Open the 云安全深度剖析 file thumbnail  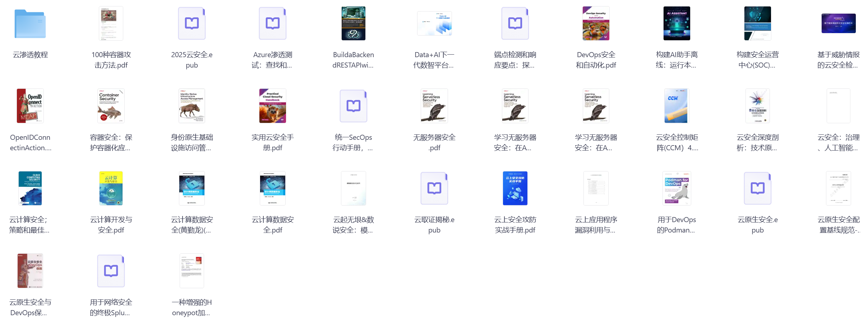point(758,106)
